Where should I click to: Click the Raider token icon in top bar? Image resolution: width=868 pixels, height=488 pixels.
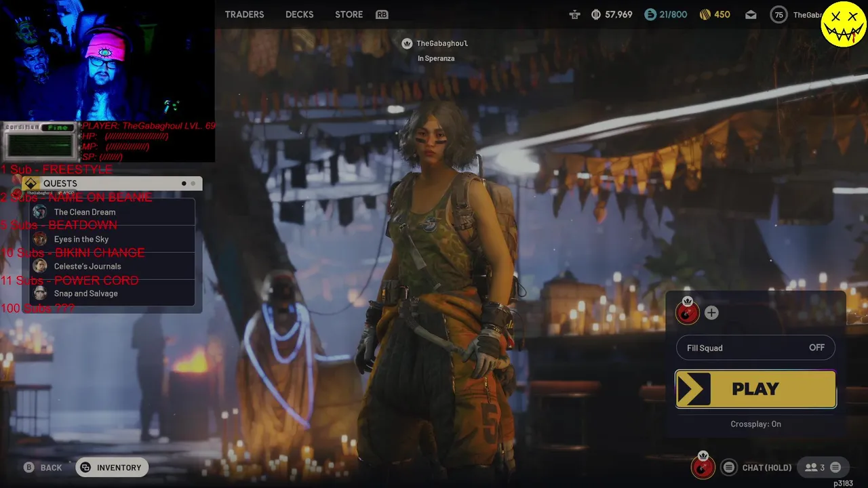click(575, 15)
